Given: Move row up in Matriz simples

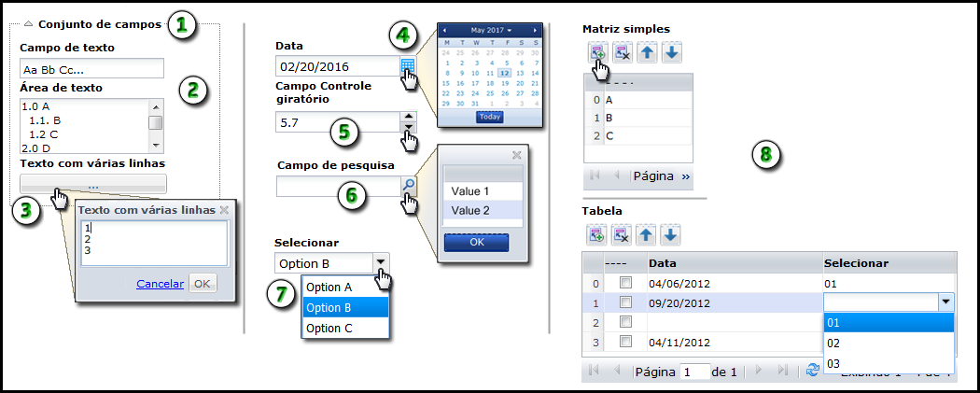Looking at the screenshot, I should click(x=646, y=53).
